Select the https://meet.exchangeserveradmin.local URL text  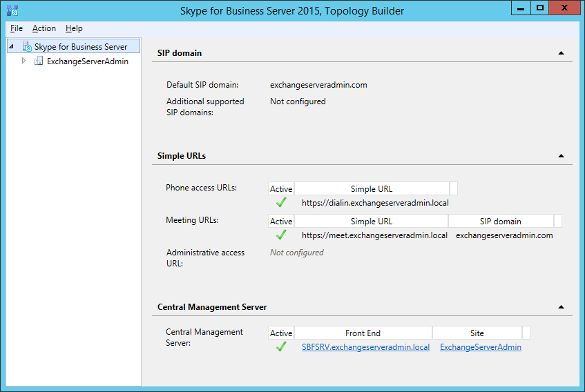pos(374,235)
